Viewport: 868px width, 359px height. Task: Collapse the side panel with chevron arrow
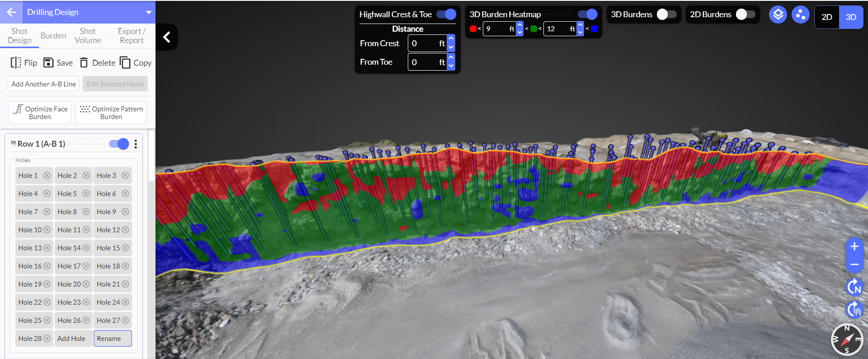point(167,37)
